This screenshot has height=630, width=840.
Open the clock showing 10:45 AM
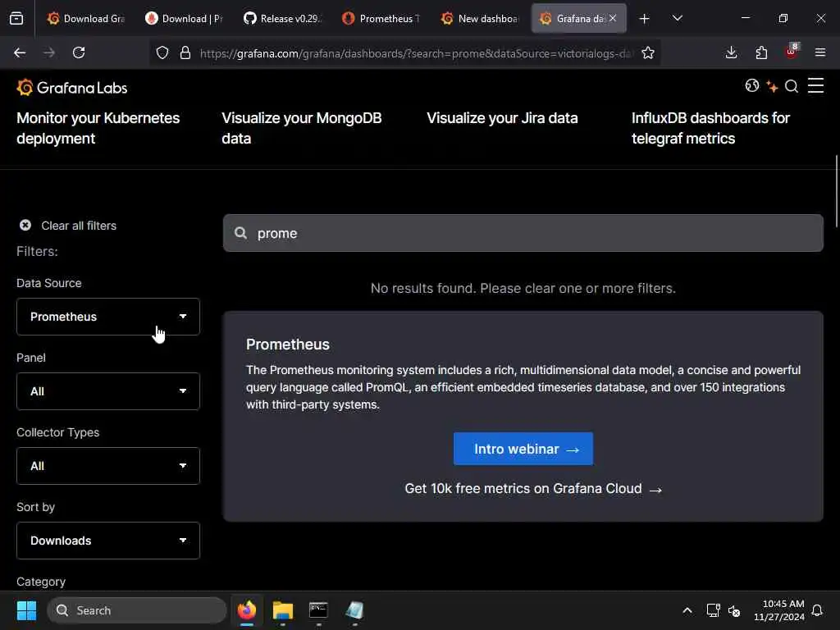pos(779,610)
